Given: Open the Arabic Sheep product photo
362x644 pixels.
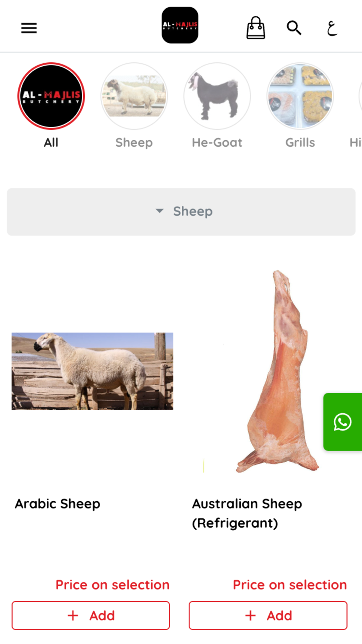Looking at the screenshot, I should tap(92, 371).
